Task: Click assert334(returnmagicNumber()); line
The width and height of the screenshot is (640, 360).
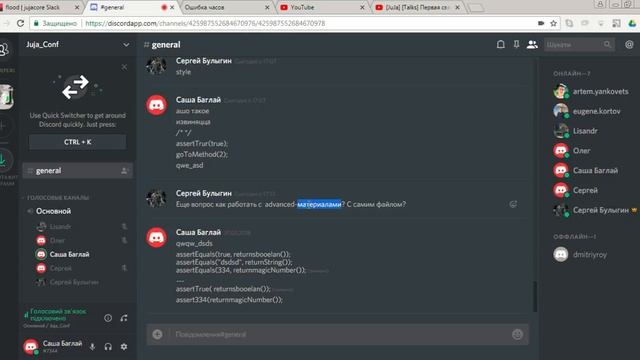Action: (229, 300)
